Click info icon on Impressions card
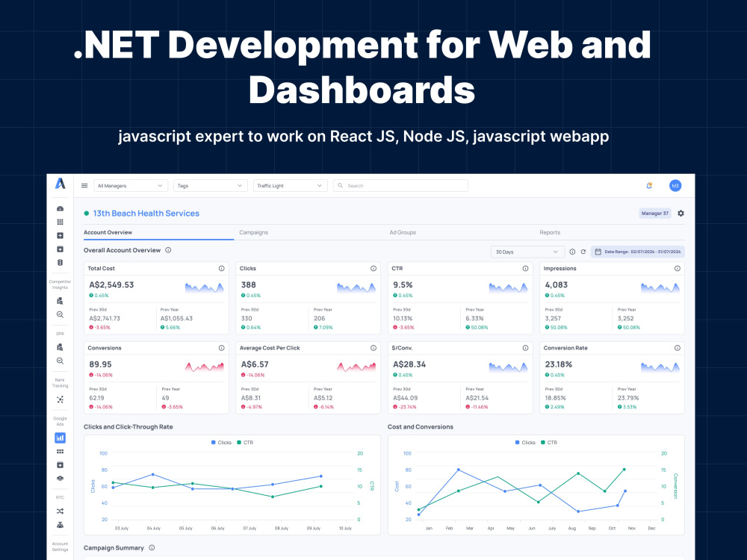This screenshot has width=747, height=560. click(x=678, y=269)
